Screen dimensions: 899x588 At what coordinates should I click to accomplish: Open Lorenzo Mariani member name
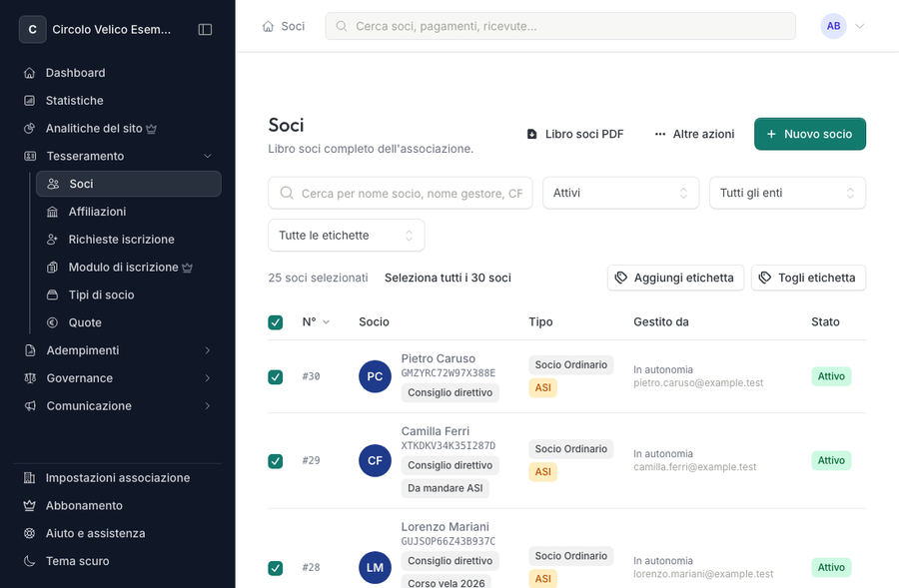[x=445, y=527]
